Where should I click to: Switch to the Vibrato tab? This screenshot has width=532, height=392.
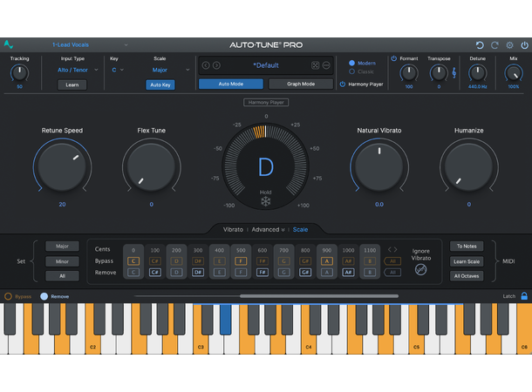pos(233,229)
